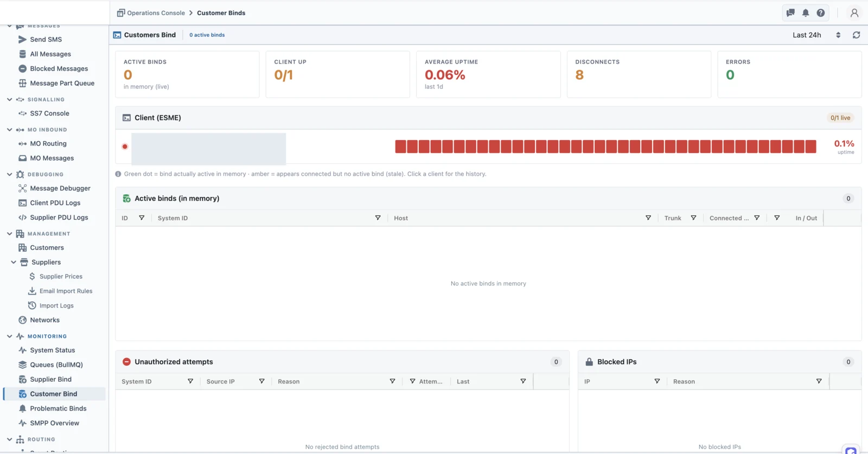The height and width of the screenshot is (454, 868).
Task: Filter the Trunk column
Action: point(693,218)
